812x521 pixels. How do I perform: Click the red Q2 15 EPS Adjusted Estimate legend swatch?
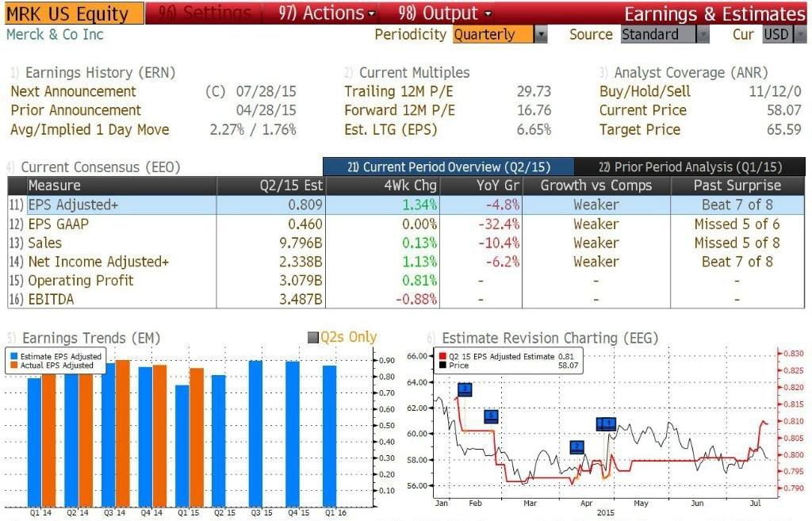tap(442, 356)
